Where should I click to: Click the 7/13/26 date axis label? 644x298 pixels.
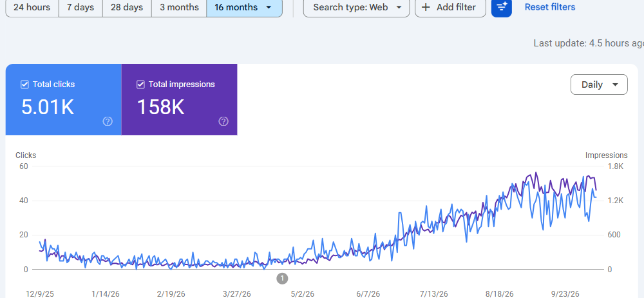coord(433,294)
